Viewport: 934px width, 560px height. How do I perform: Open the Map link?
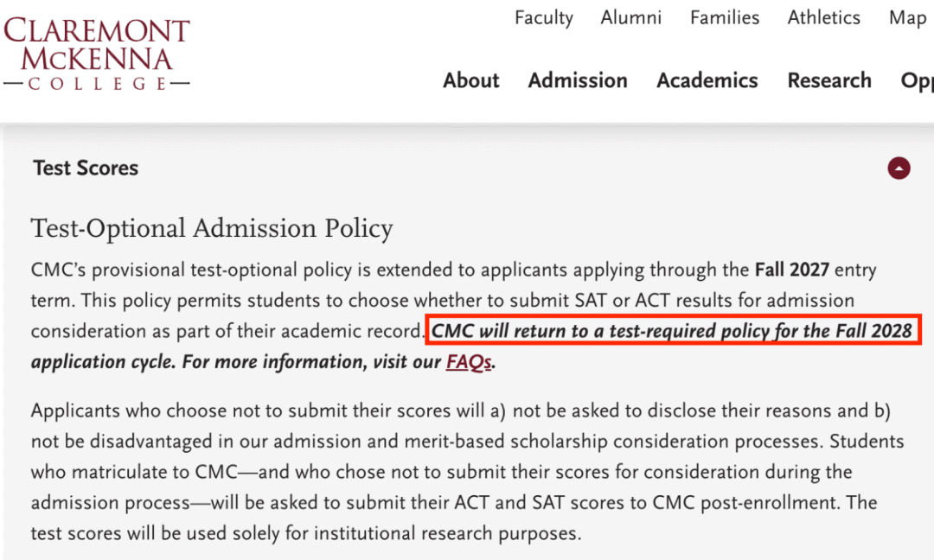coord(908,18)
